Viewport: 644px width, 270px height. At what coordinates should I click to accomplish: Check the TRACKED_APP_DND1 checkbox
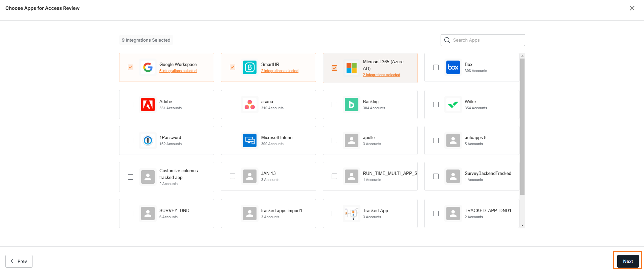(x=436, y=213)
